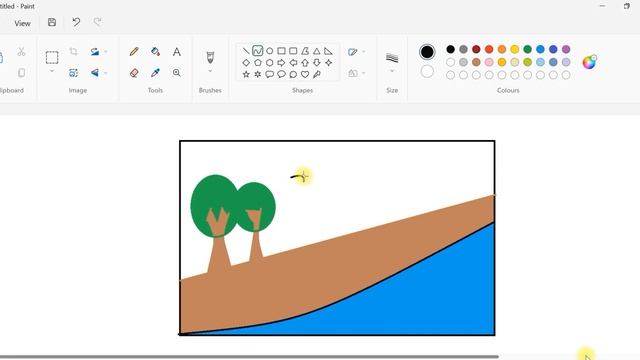Select the Fill with colour bucket tool

point(155,51)
